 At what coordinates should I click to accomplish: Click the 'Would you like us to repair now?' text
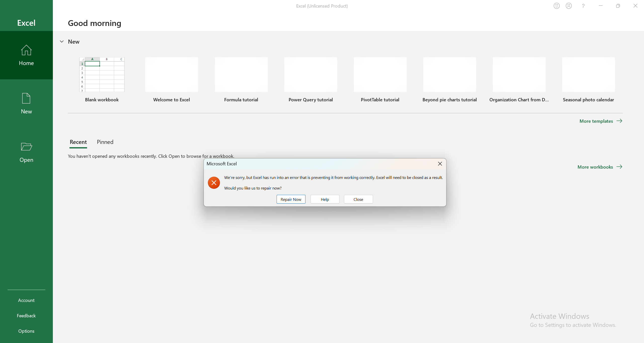point(253,188)
